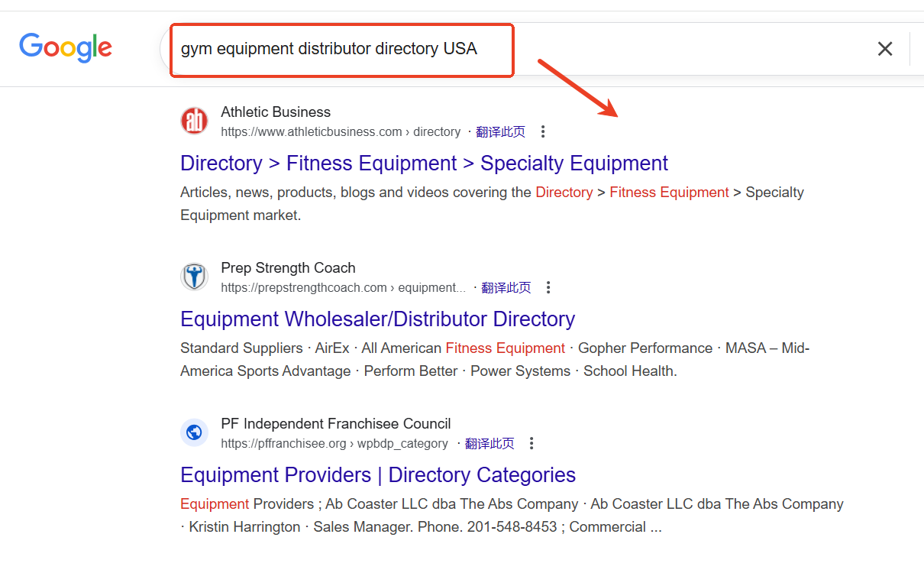Click the Athletic Business site favicon
Image resolution: width=924 pixels, height=573 pixels.
click(194, 121)
